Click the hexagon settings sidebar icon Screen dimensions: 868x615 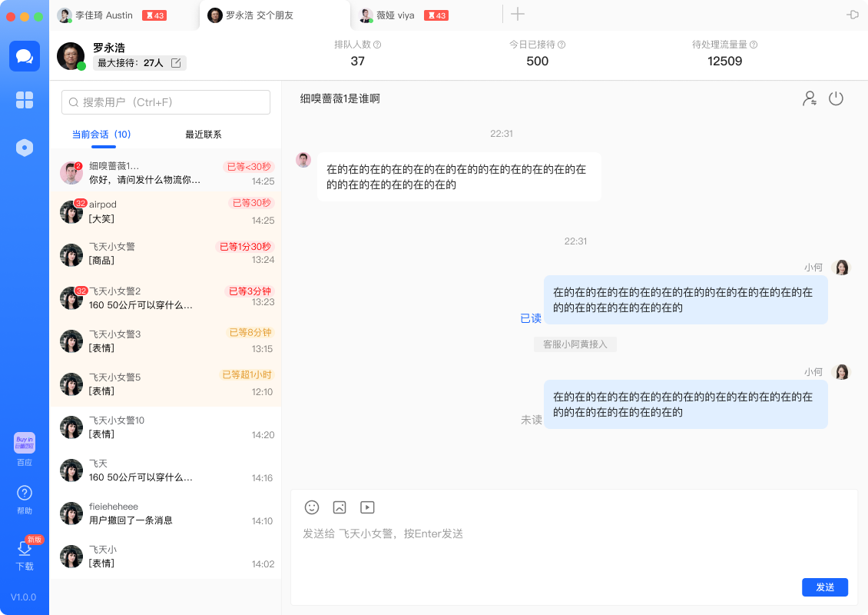tap(25, 148)
